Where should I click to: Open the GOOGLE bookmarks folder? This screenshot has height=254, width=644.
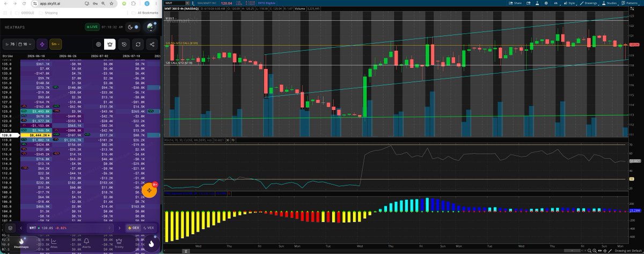pyautogui.click(x=24, y=13)
